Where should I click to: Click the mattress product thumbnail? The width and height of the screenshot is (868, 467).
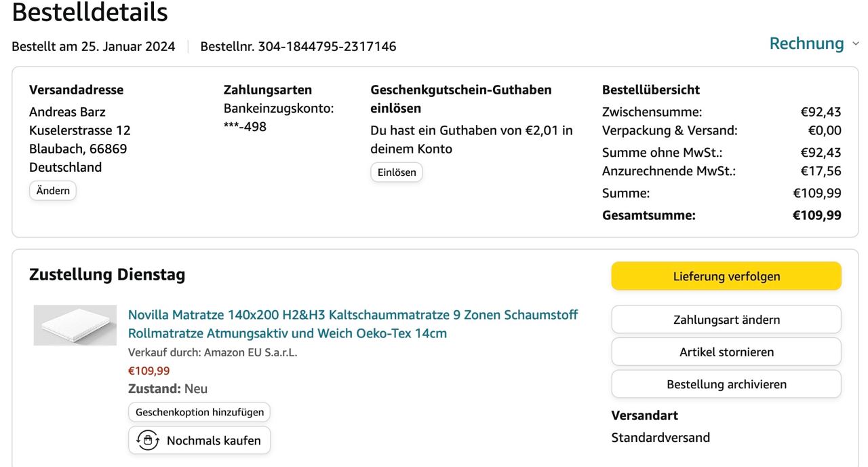(75, 325)
